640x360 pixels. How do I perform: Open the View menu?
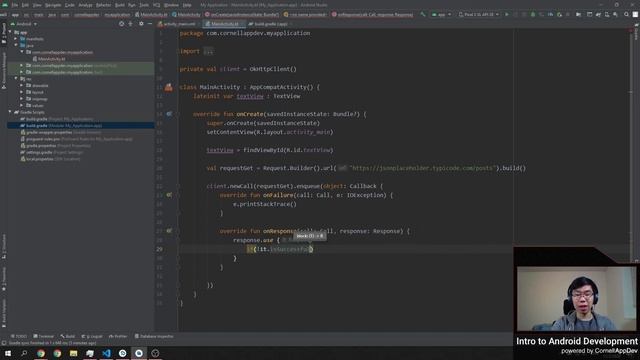[37, 5]
